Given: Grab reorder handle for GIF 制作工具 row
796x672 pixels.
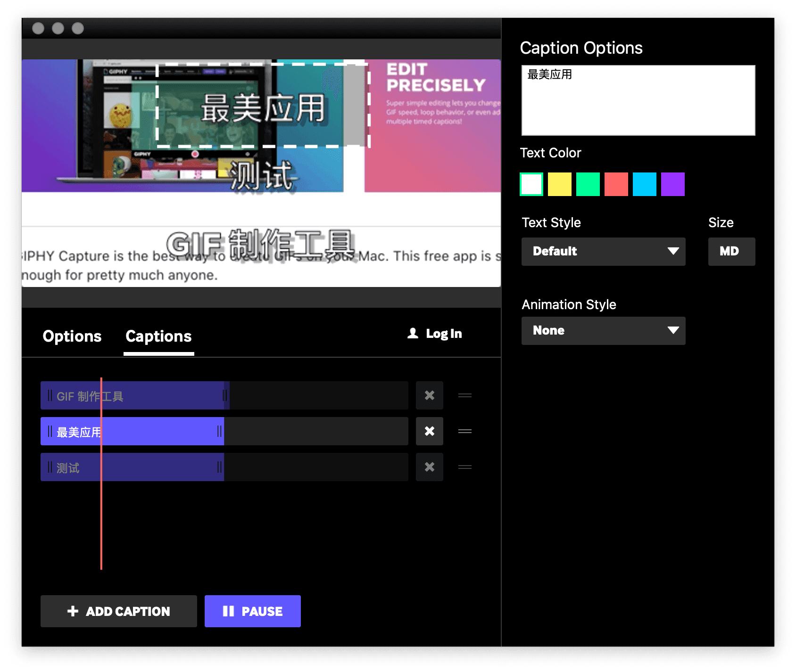Looking at the screenshot, I should point(464,395).
